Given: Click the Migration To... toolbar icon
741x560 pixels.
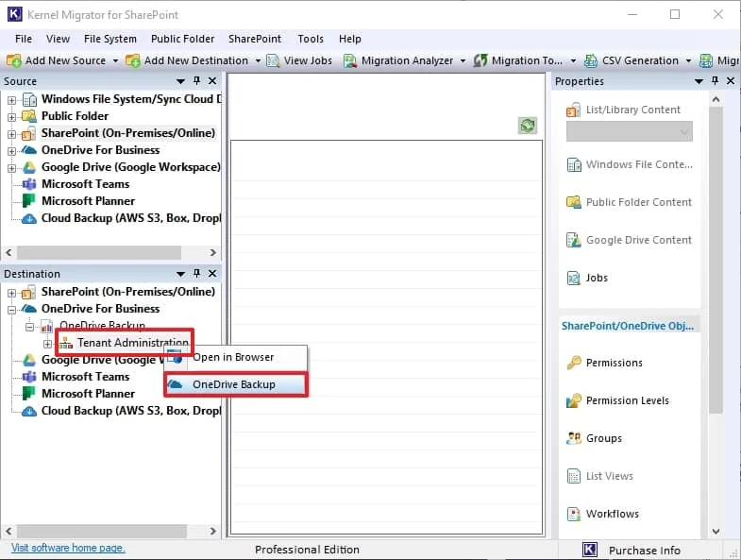Looking at the screenshot, I should (480, 60).
